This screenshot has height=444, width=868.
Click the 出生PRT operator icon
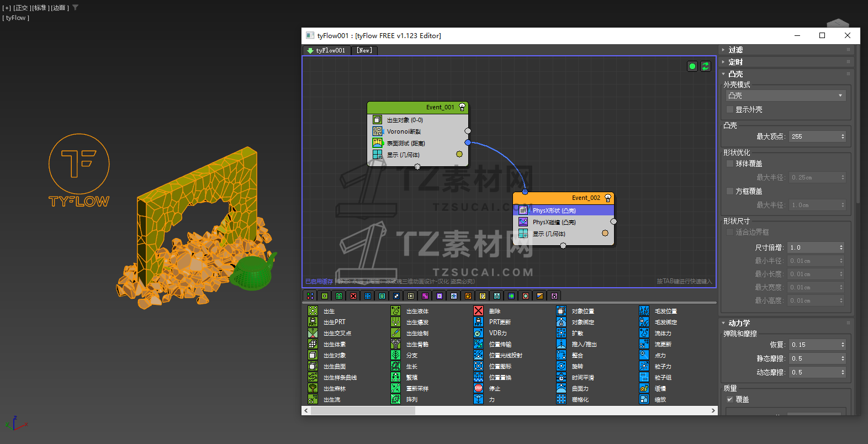(x=313, y=322)
